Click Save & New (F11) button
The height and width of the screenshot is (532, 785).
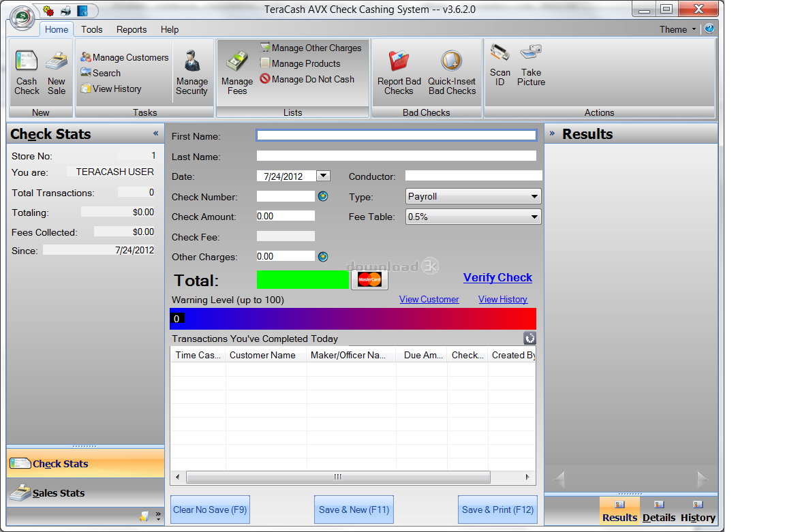(354, 510)
